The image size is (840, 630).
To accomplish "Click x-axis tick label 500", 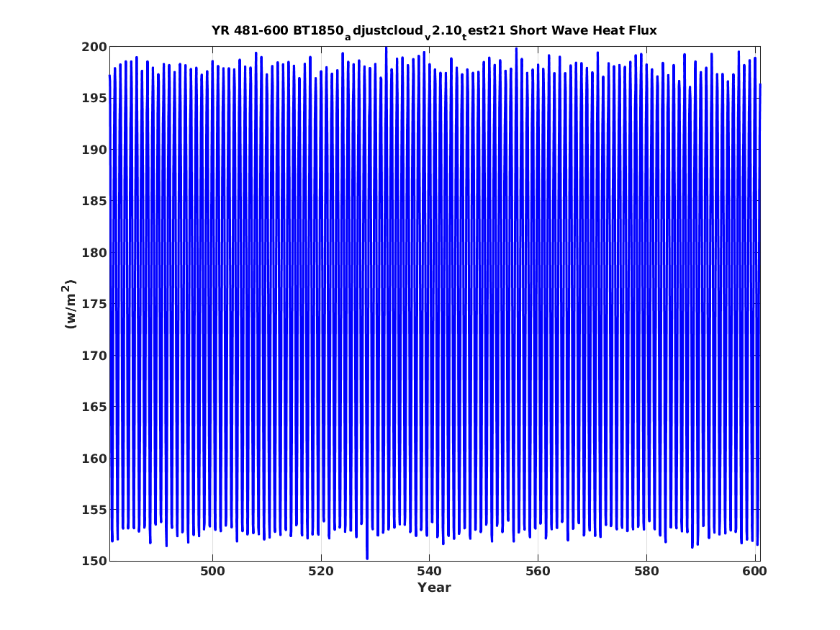I will 212,572.
